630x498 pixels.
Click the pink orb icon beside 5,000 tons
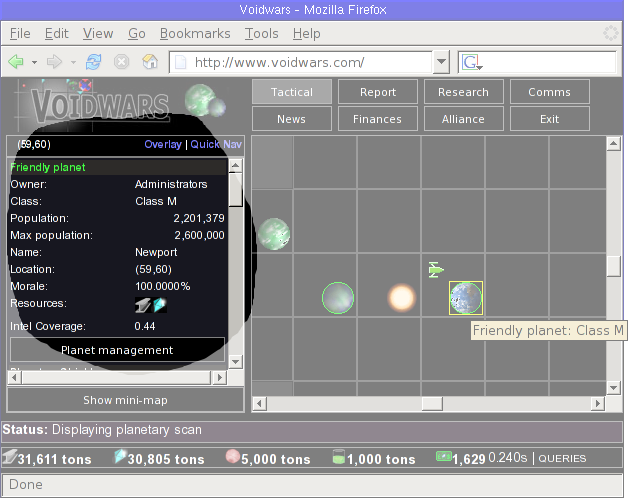(233, 457)
